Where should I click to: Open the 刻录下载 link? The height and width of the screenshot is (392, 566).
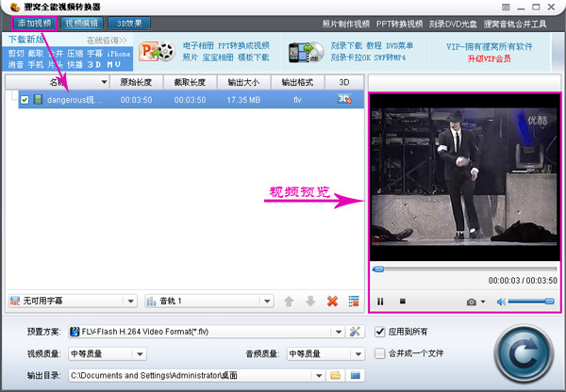(346, 46)
